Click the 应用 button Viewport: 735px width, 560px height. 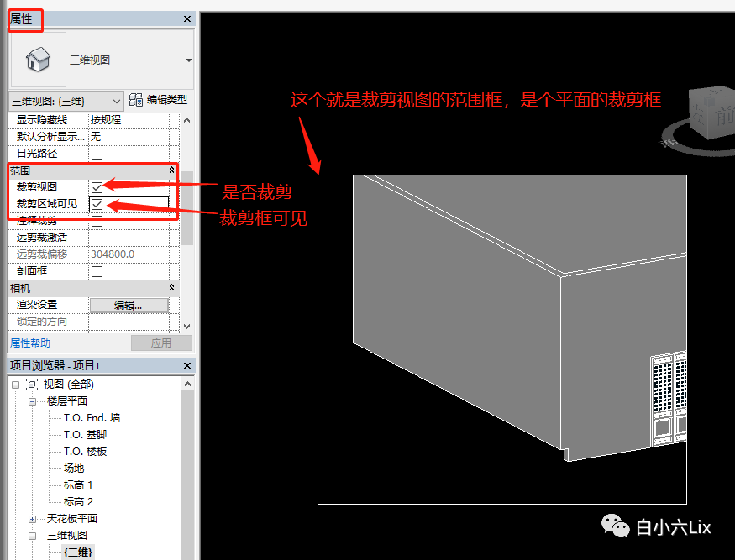162,343
